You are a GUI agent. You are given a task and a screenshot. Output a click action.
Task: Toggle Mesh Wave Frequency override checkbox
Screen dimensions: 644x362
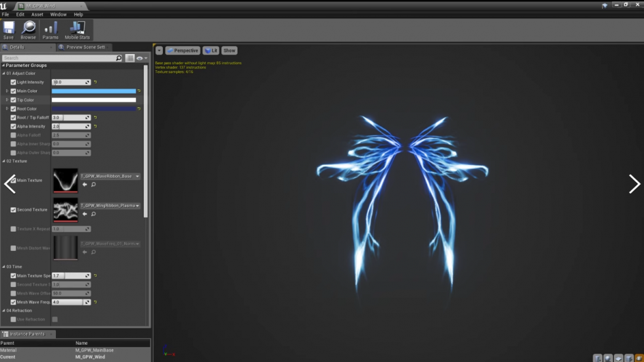point(13,302)
